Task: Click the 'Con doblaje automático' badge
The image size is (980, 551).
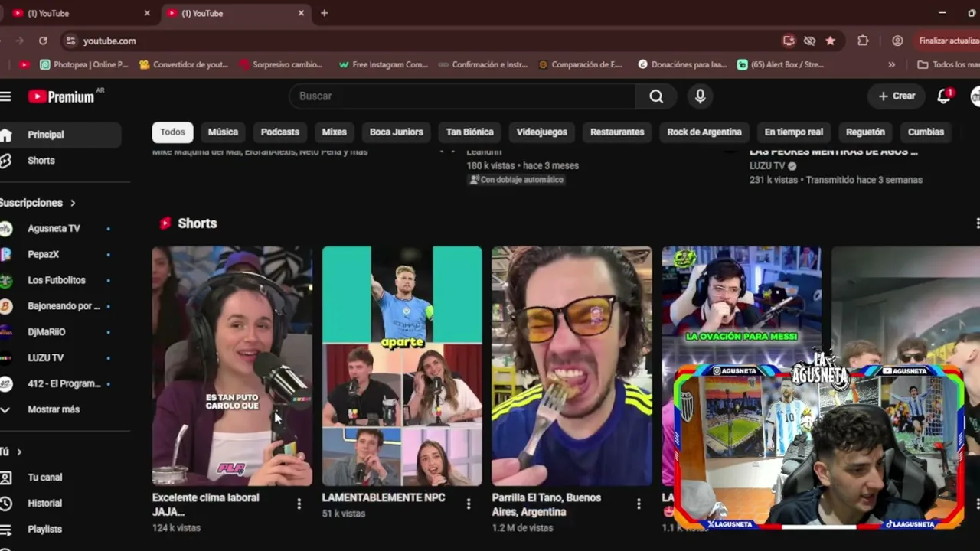Action: (x=517, y=180)
